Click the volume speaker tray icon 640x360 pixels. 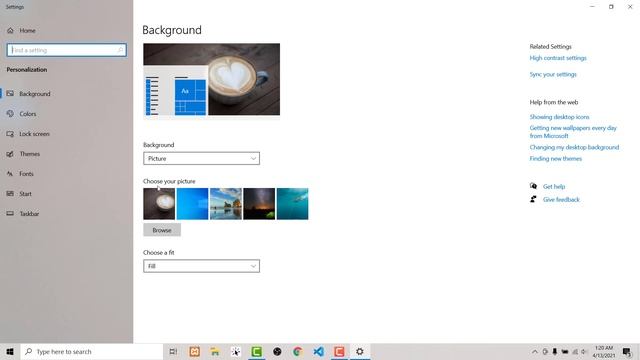pos(584,351)
